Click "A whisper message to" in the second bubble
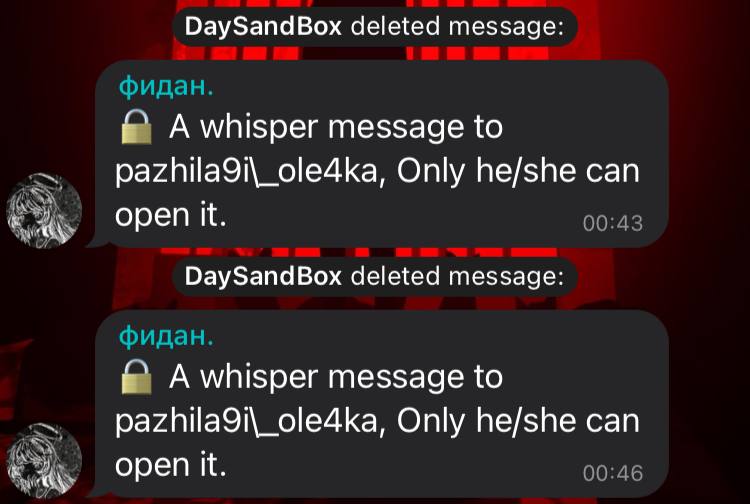750x504 pixels. coord(336,378)
